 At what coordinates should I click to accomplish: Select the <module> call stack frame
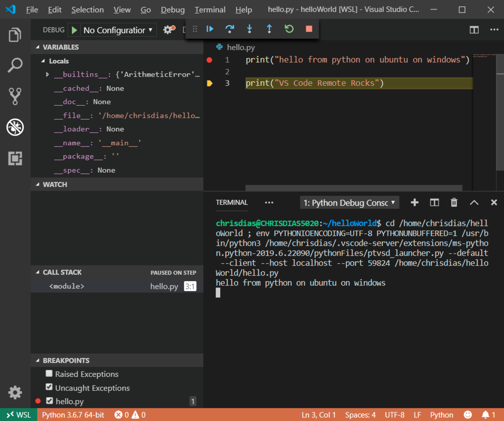pyautogui.click(x=117, y=286)
